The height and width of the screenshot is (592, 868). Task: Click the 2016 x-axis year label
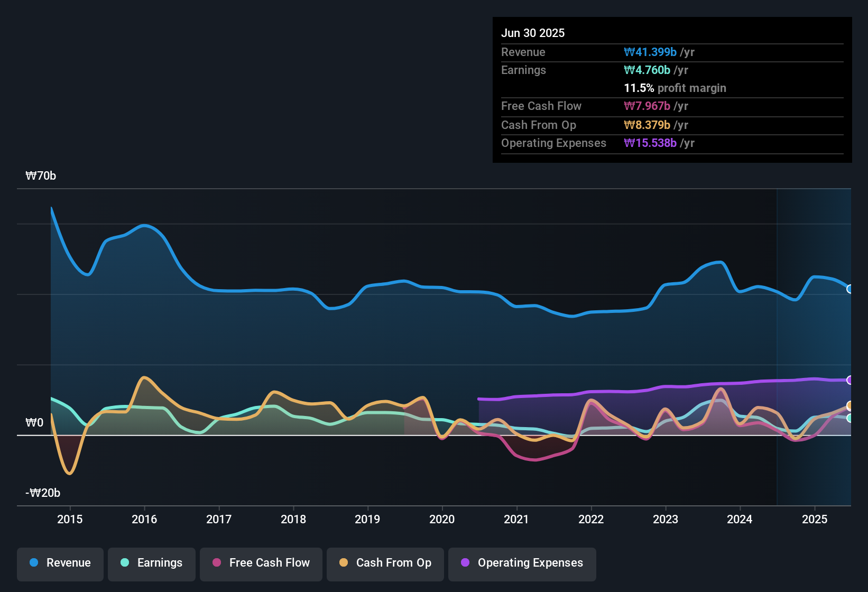[x=144, y=520]
